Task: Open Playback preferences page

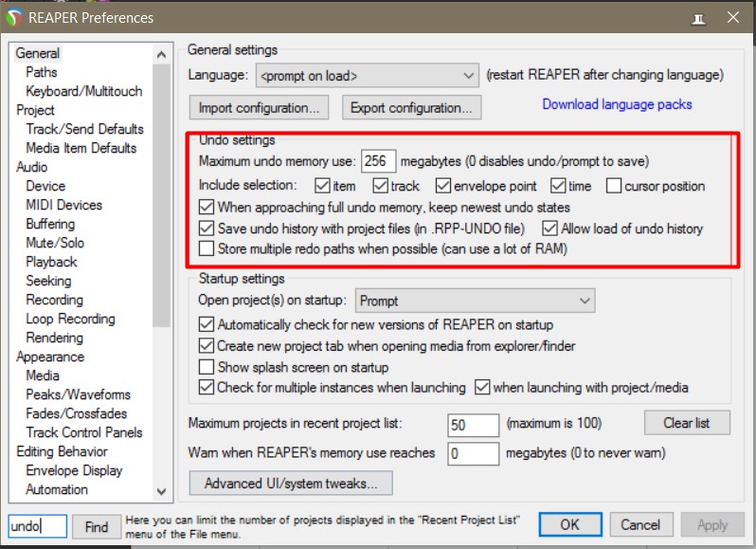Action: pos(51,262)
